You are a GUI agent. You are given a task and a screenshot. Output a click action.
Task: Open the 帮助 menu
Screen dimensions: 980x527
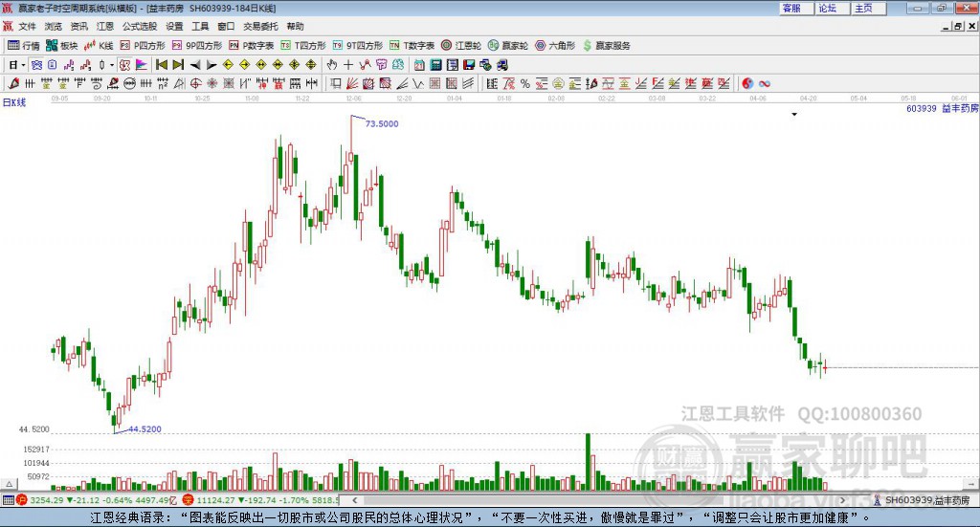tap(295, 26)
